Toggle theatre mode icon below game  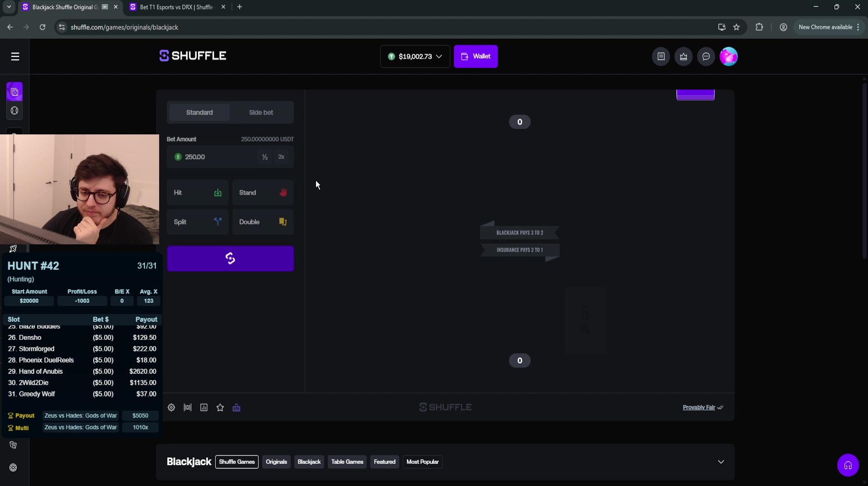pos(188,408)
